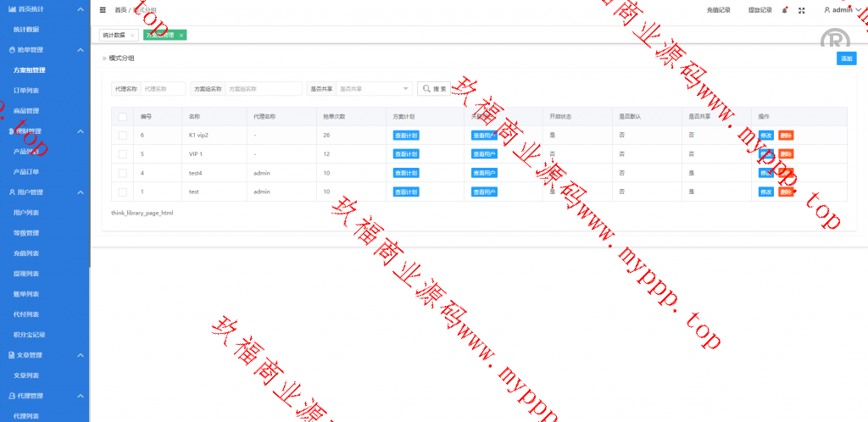Click the 文章管理 document icon in sidebar
The width and height of the screenshot is (868, 422).
[12, 355]
